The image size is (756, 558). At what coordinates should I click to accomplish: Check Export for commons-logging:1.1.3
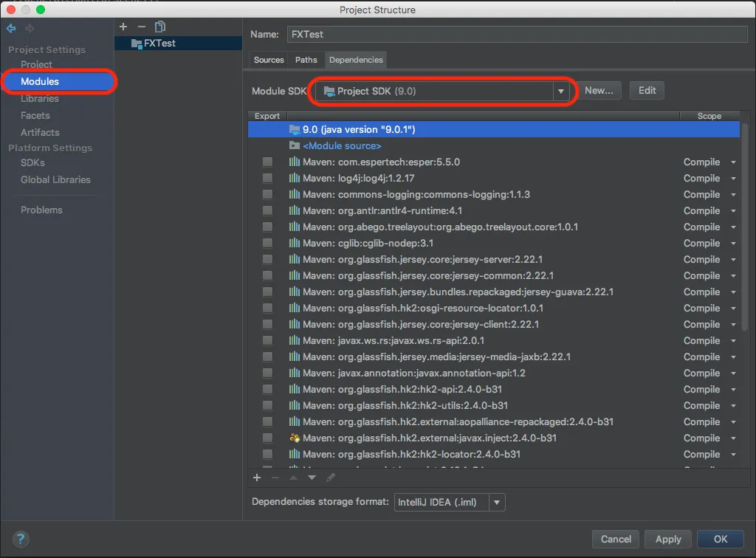coord(267,195)
